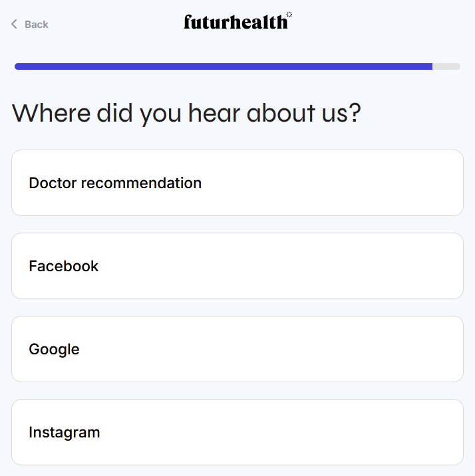Click the "Doctor recommendation" label text
The height and width of the screenshot is (476, 475).
[x=115, y=183]
